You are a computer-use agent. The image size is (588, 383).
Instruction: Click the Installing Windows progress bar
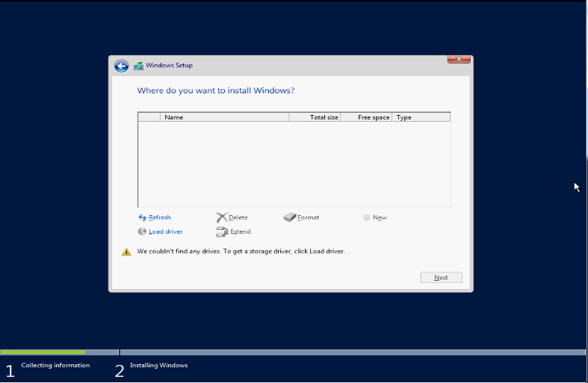pyautogui.click(x=353, y=352)
